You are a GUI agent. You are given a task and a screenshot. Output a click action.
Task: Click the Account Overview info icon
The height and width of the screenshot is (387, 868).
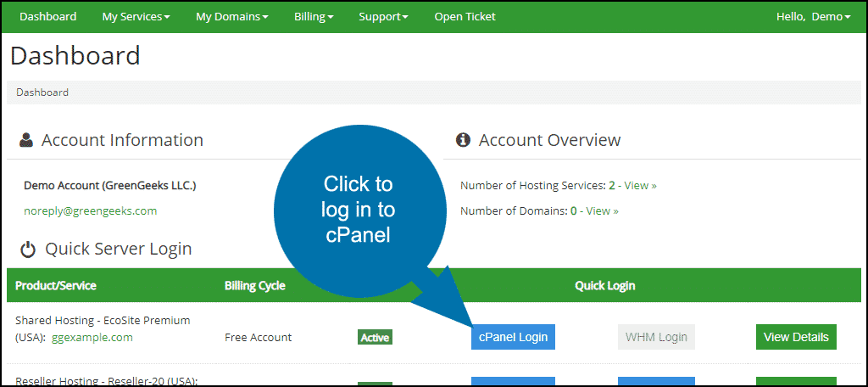point(463,141)
